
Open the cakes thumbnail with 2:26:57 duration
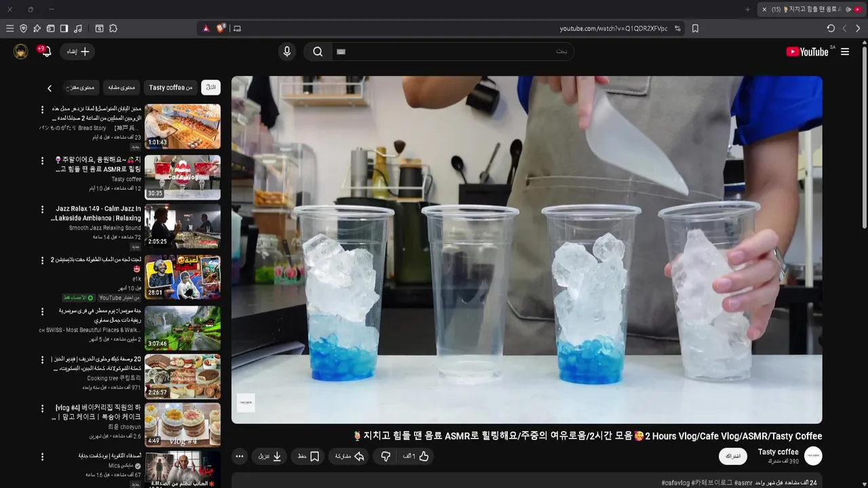pyautogui.click(x=182, y=376)
